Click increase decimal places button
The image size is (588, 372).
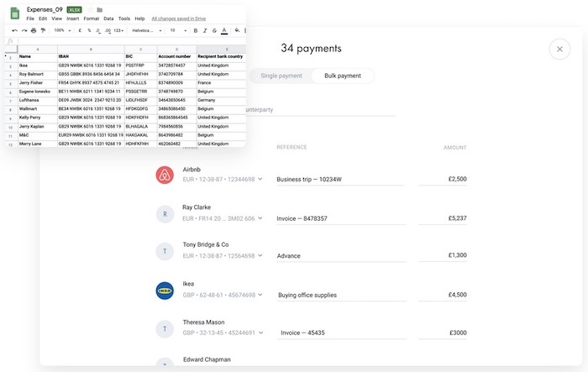pyautogui.click(x=108, y=31)
